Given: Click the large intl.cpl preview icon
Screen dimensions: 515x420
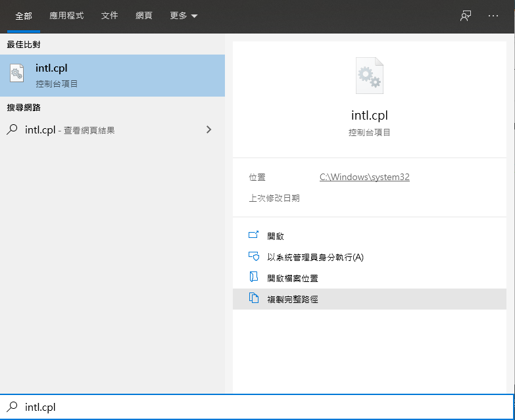Looking at the screenshot, I should 370,76.
